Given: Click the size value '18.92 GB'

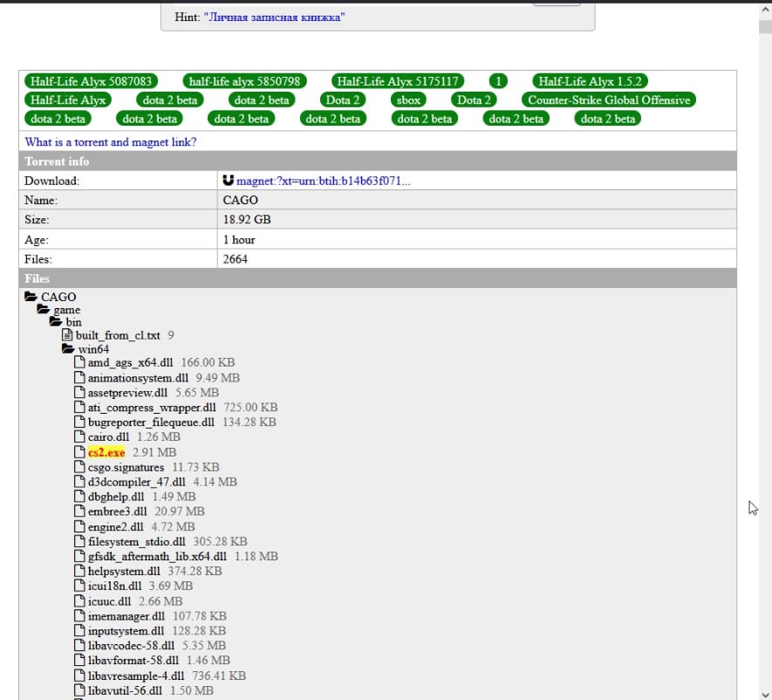Looking at the screenshot, I should [x=247, y=219].
